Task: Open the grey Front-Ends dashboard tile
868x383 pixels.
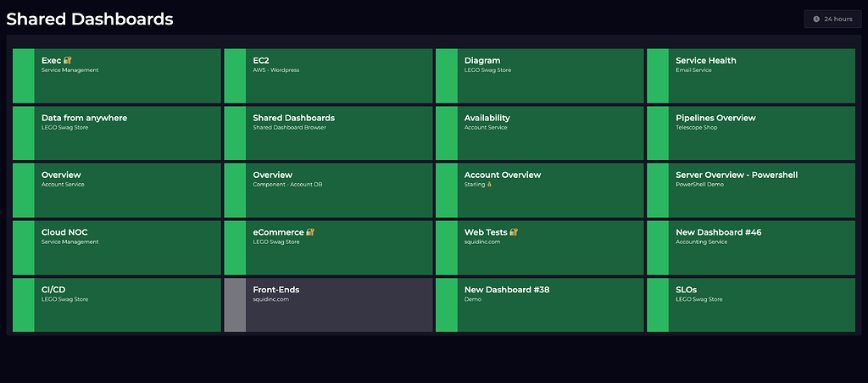Action: (x=328, y=305)
